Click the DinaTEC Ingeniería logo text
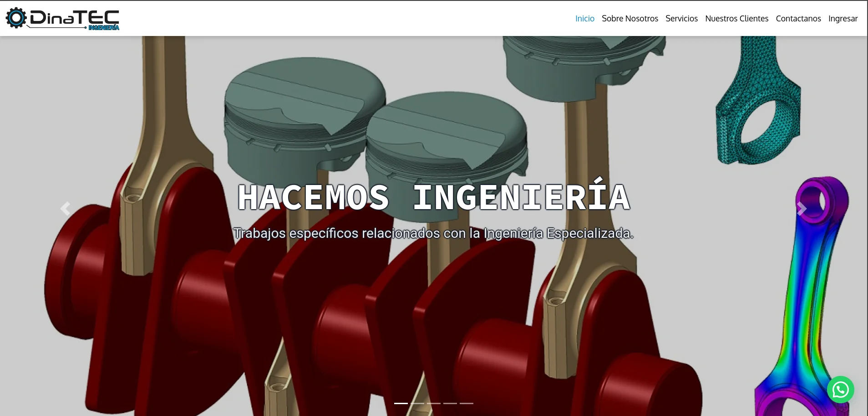Image resolution: width=868 pixels, height=416 pixels. click(x=75, y=19)
